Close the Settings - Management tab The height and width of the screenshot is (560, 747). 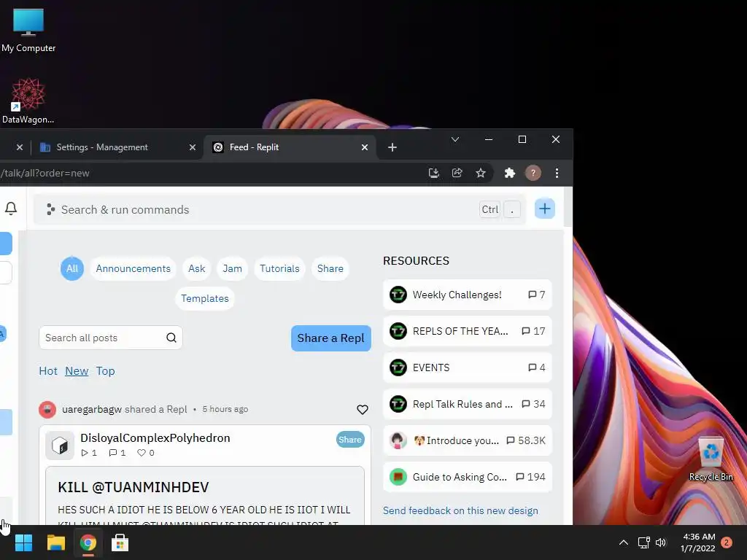[193, 147]
